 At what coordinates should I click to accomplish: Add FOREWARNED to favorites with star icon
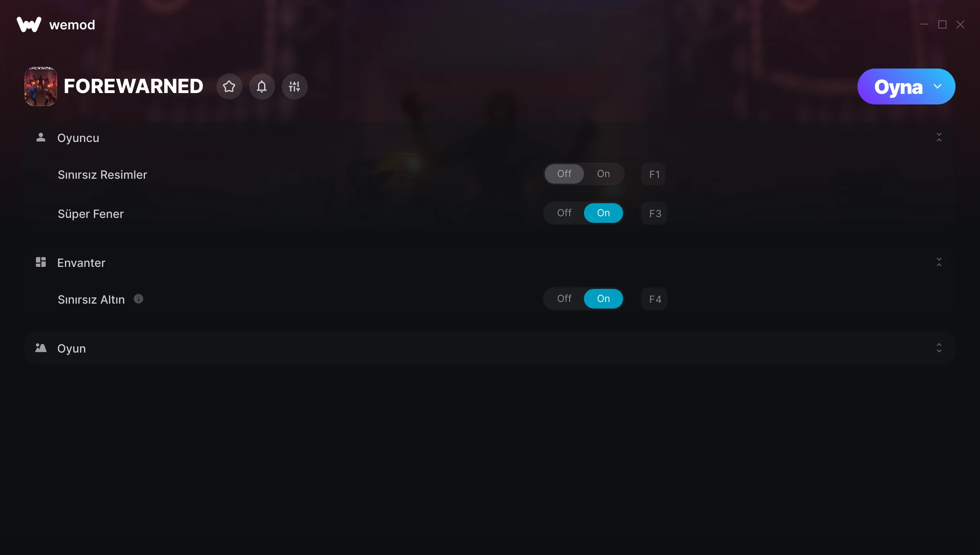(229, 87)
